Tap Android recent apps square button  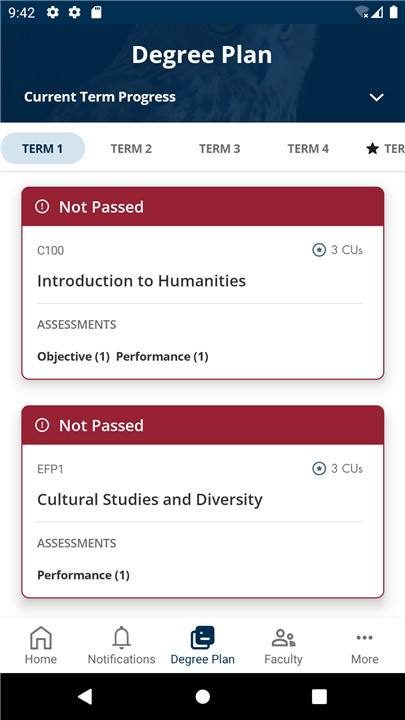(319, 697)
